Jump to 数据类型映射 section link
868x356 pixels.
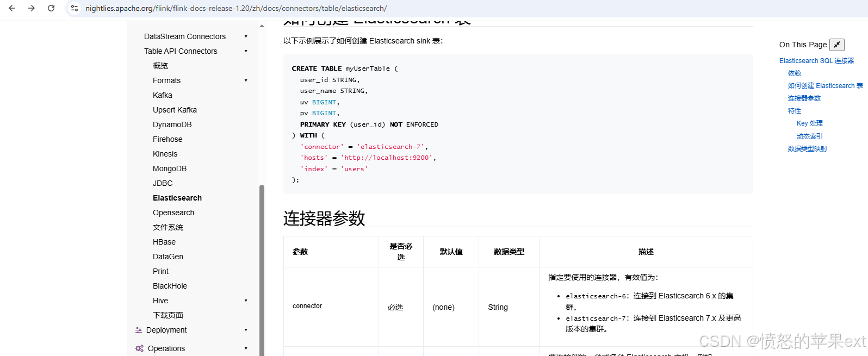[x=808, y=149]
